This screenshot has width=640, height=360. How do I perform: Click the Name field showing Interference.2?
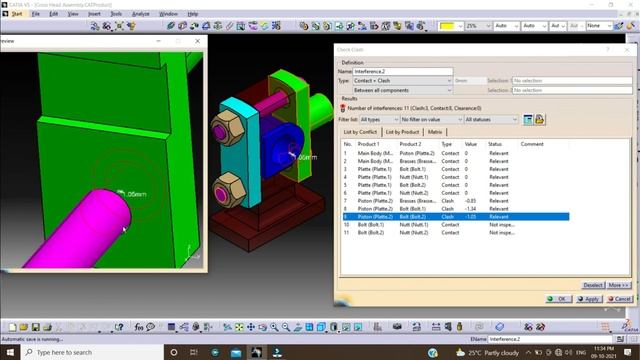[402, 71]
